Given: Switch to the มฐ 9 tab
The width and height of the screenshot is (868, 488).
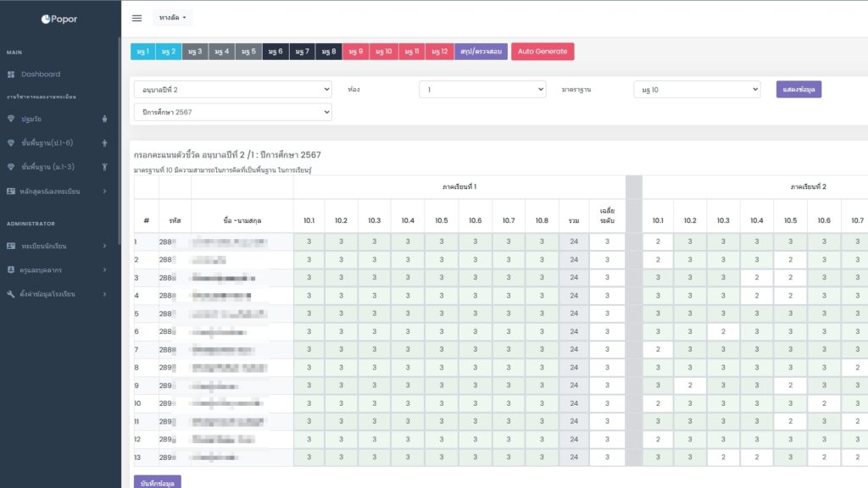Looking at the screenshot, I should (355, 52).
